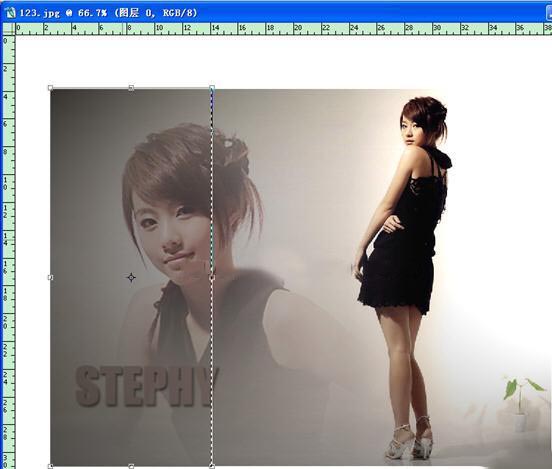552x469 pixels.
Task: Click the top-middle transform handle
Action: pyautogui.click(x=131, y=87)
